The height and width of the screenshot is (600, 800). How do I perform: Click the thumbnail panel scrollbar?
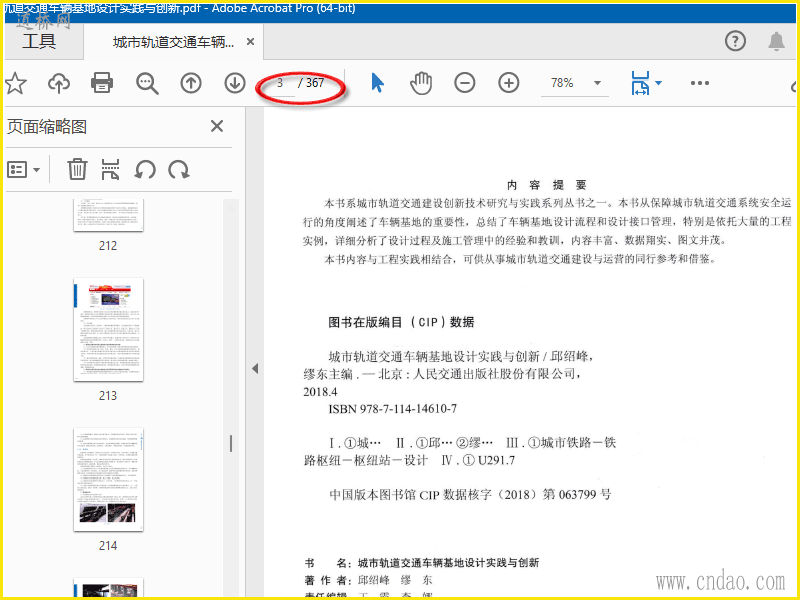231,443
